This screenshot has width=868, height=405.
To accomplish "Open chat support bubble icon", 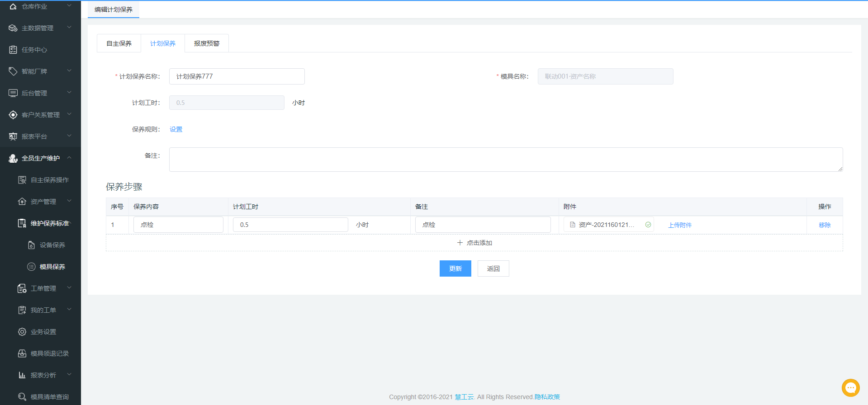I will coord(850,388).
